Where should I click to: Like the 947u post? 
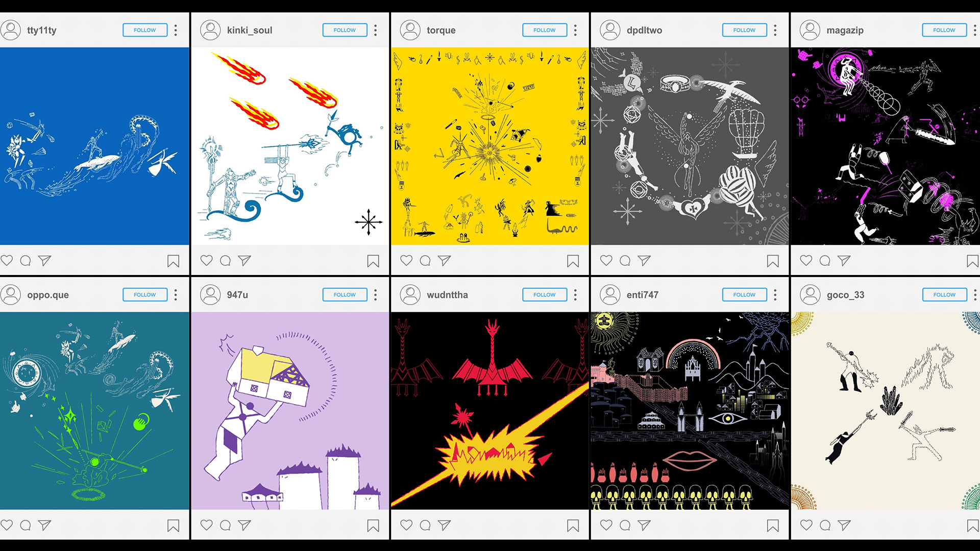(206, 524)
